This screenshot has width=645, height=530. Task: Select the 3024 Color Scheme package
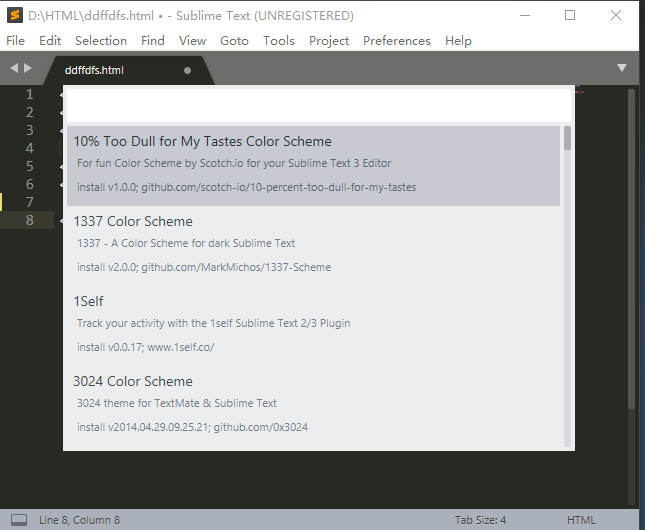(313, 405)
